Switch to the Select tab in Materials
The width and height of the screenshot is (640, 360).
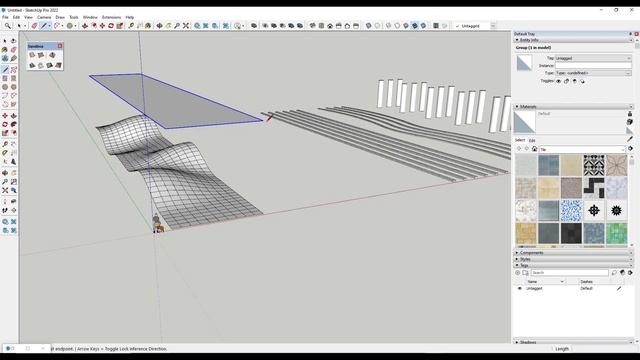[x=520, y=140]
